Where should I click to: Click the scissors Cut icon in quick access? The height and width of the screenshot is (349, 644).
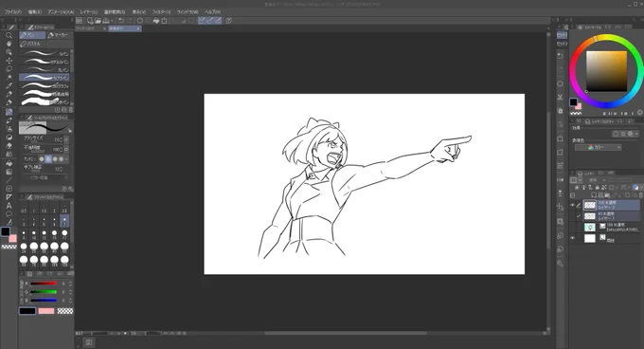(560, 97)
